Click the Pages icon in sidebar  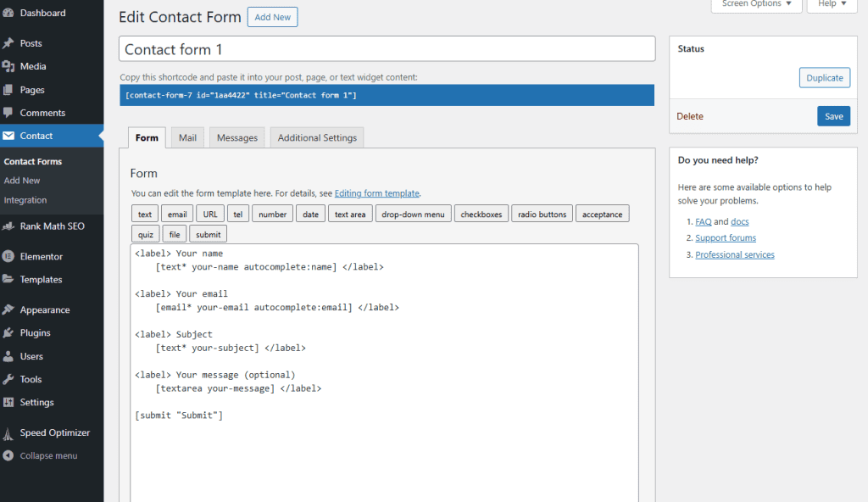(8, 90)
